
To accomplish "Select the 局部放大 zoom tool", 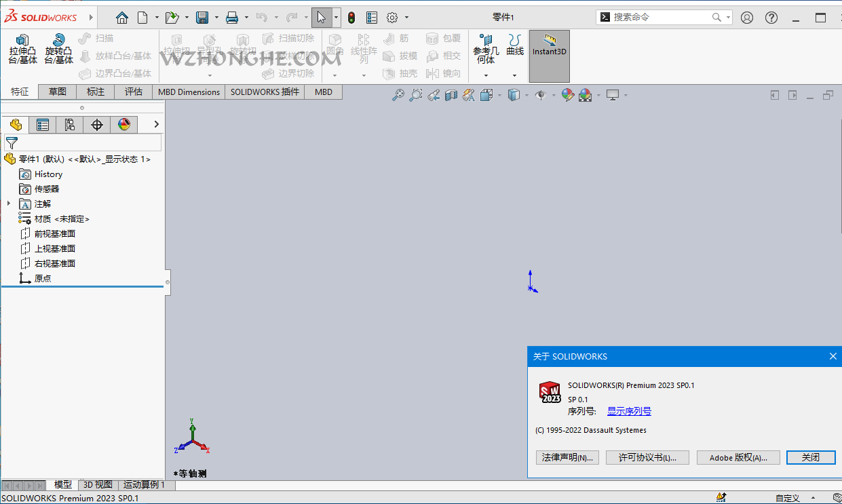I will coord(415,95).
